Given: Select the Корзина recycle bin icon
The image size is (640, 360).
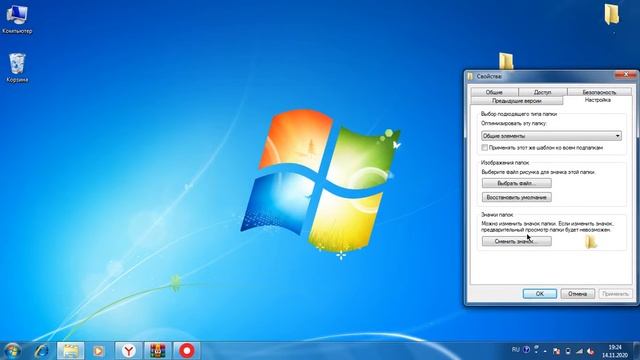Looking at the screenshot, I should 17,68.
